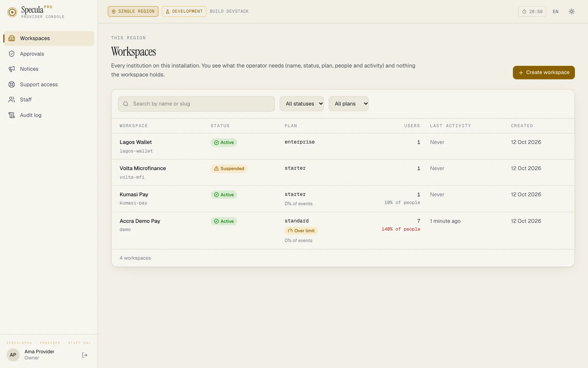Open the All plans dropdown
Viewport: 588px width, 368px height.
pyautogui.click(x=348, y=104)
